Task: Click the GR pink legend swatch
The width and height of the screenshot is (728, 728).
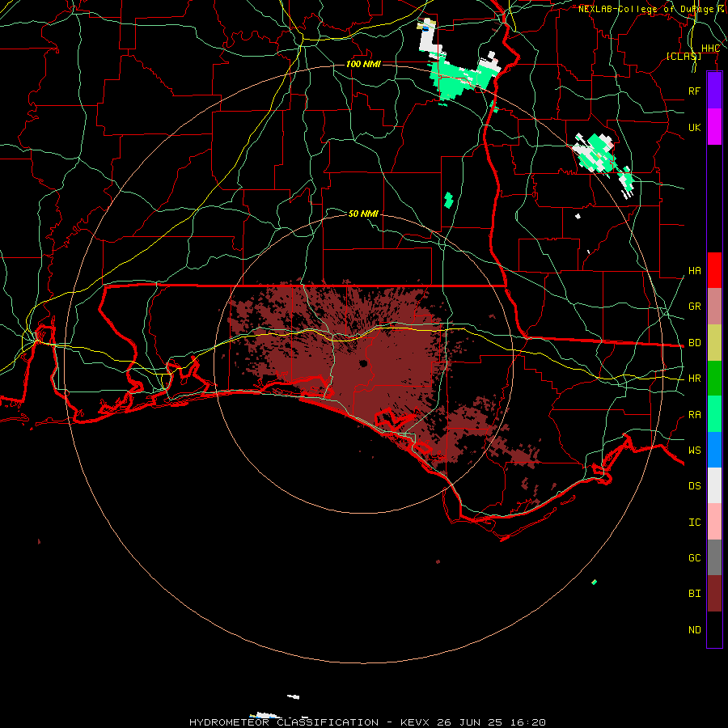Action: point(714,306)
